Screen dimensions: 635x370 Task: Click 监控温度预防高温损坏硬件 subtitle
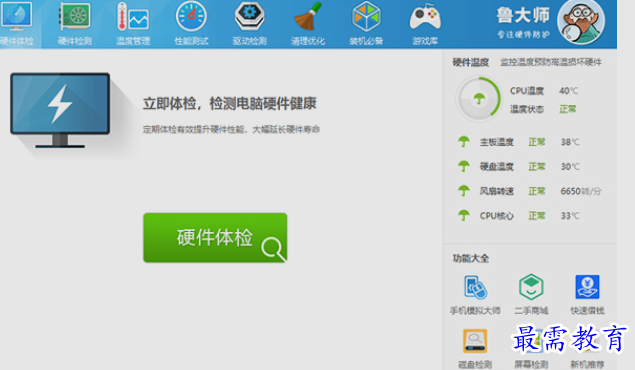(x=551, y=62)
